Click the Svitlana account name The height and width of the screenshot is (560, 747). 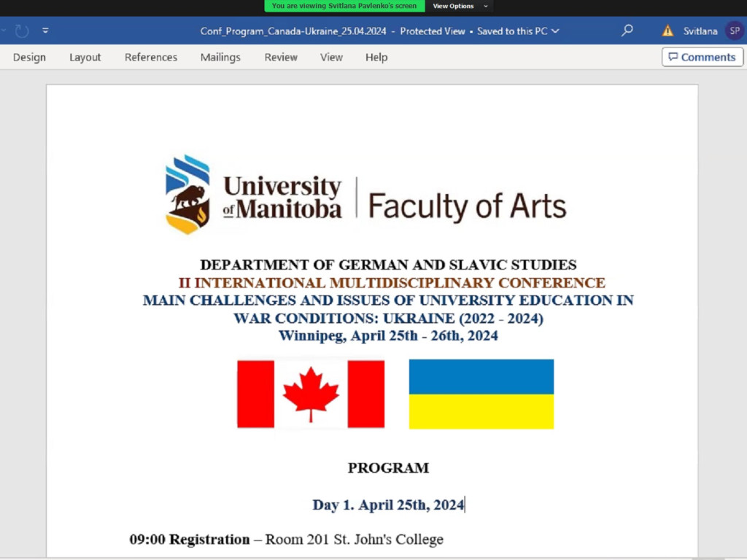pos(700,31)
